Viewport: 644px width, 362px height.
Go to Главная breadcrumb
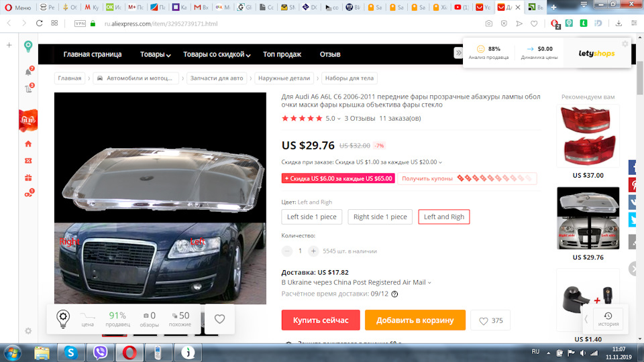tap(69, 78)
